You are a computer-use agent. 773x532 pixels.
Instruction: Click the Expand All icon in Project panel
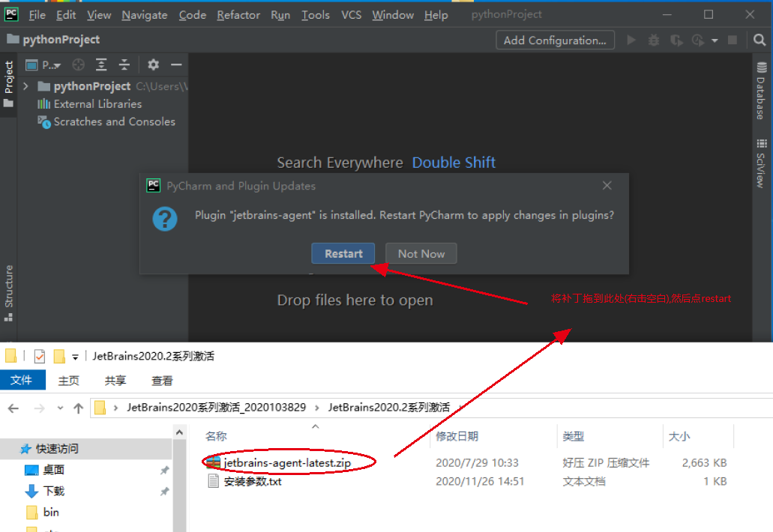click(101, 64)
